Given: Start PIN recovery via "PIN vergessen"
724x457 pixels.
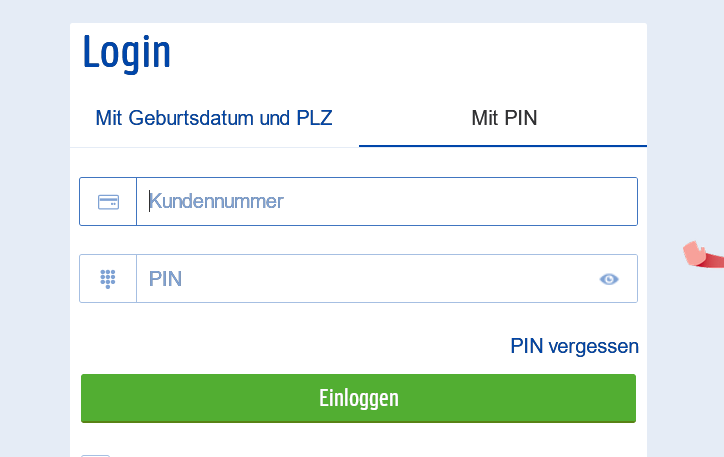Looking at the screenshot, I should (574, 346).
